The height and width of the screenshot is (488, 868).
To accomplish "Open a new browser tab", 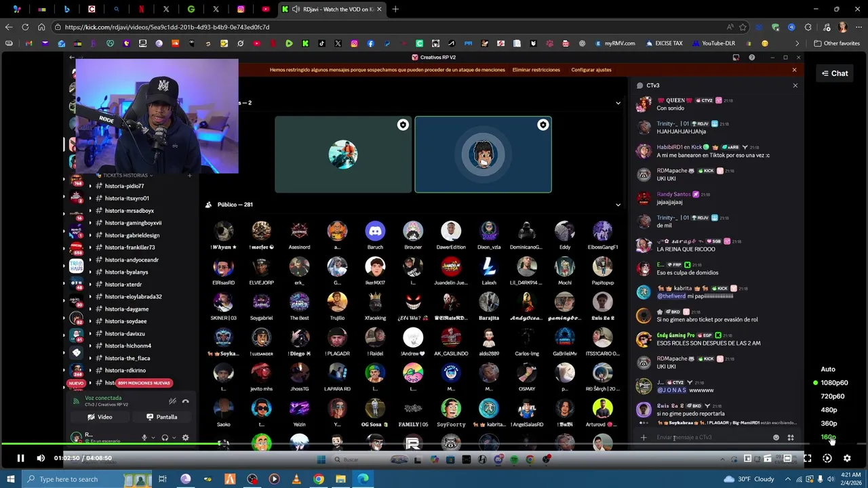I will click(395, 9).
